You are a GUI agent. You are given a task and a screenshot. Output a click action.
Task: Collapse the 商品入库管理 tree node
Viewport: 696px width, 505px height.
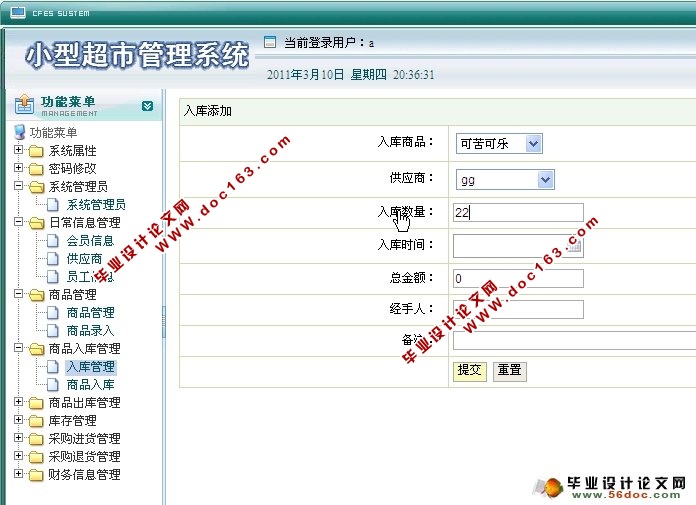[18, 347]
